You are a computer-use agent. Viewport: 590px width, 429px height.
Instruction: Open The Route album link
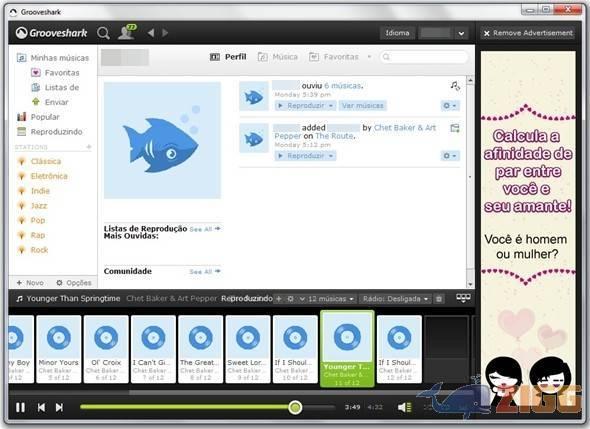click(x=334, y=136)
